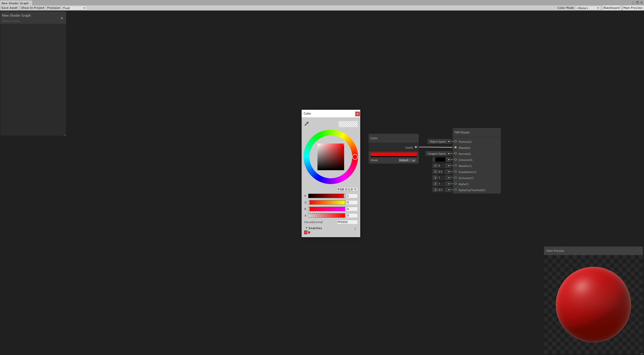This screenshot has height=355, width=644.
Task: Select the New Shader Graph tab
Action: [x=15, y=3]
